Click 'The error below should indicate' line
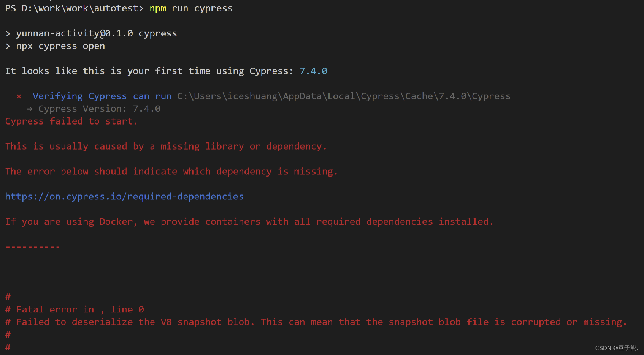 [x=171, y=172]
